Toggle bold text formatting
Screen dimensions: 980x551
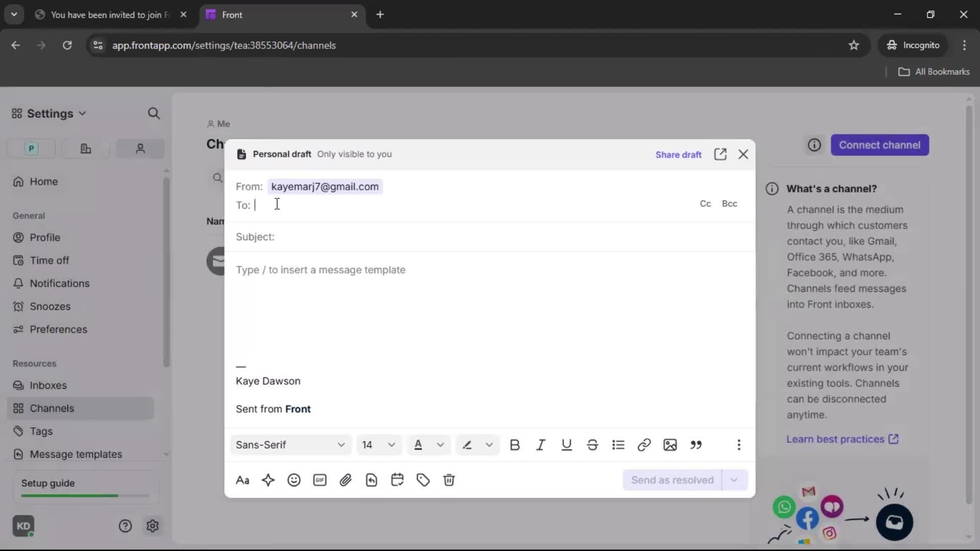(x=515, y=445)
